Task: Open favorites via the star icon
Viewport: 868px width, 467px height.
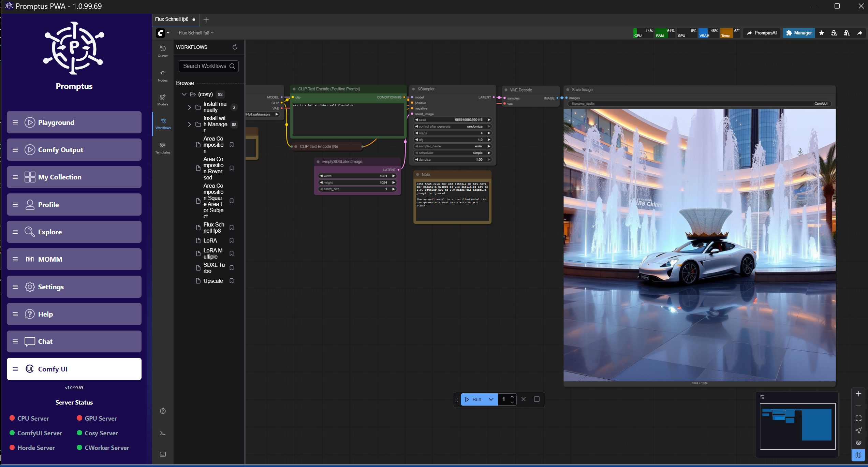Action: coord(821,33)
